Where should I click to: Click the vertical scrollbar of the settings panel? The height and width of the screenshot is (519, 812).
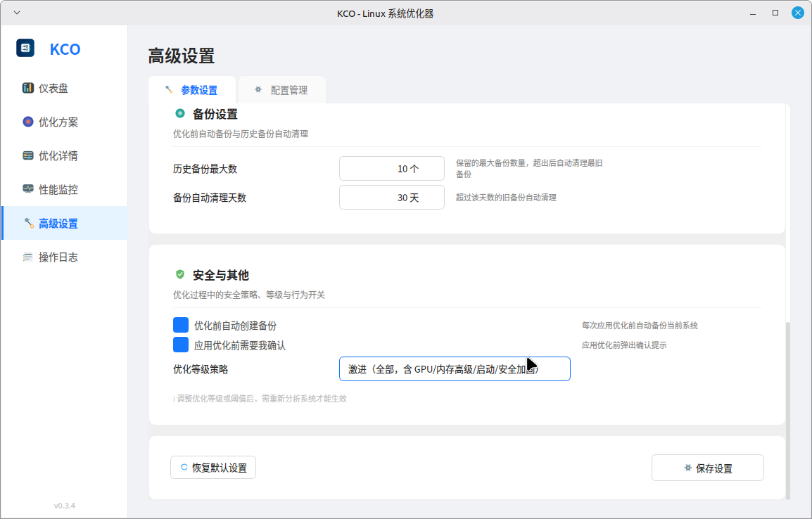[787, 410]
